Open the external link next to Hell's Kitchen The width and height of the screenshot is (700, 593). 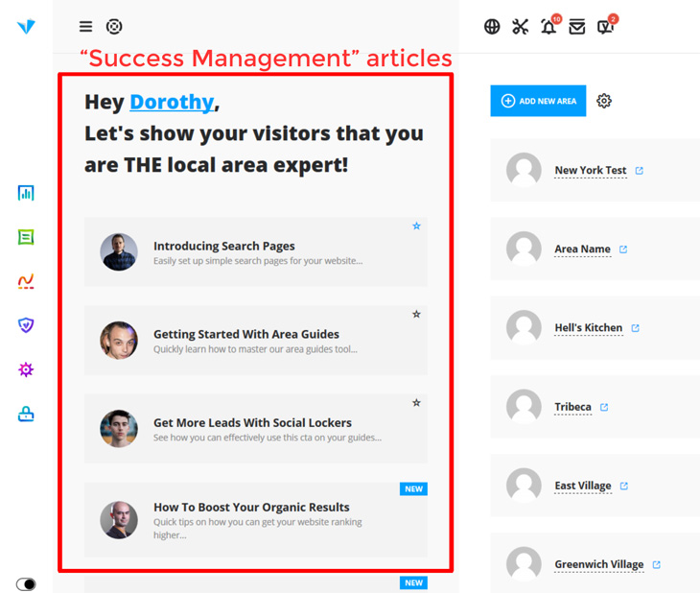coord(635,328)
